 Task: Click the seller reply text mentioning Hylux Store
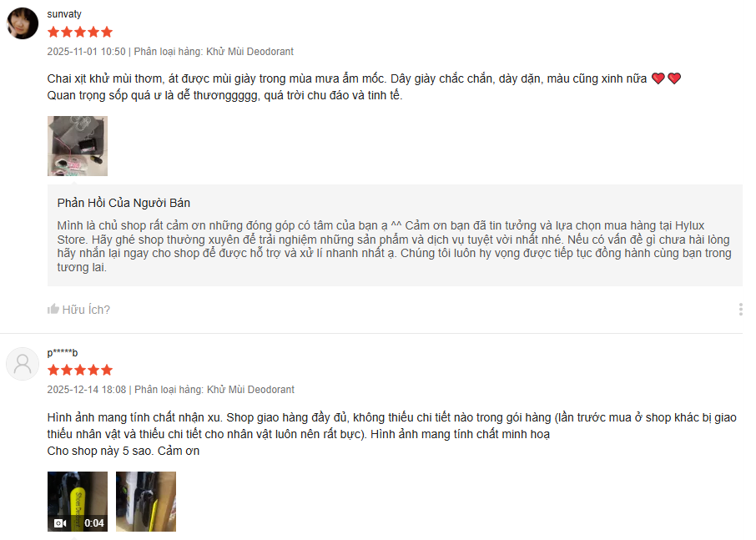[x=395, y=246]
